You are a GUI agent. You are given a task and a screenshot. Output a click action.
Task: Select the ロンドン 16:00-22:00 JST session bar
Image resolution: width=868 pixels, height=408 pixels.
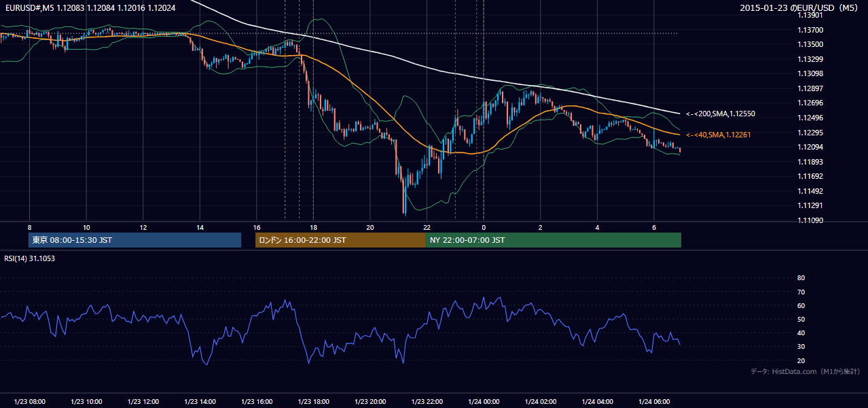(340, 240)
